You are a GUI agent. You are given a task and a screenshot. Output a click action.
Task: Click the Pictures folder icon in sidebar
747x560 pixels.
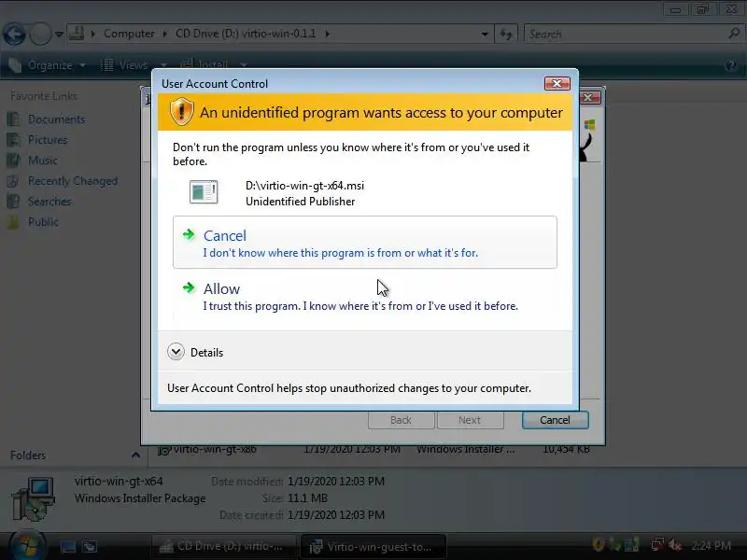click(x=14, y=139)
